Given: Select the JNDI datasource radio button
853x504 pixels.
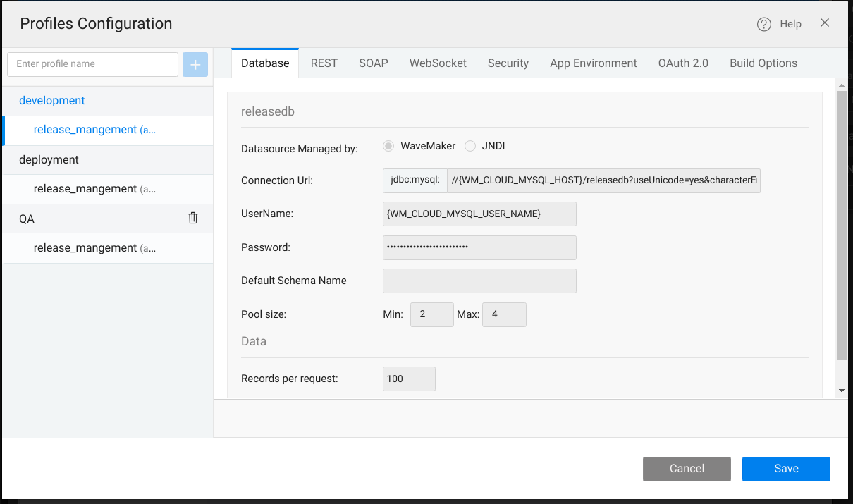Looking at the screenshot, I should pyautogui.click(x=470, y=146).
